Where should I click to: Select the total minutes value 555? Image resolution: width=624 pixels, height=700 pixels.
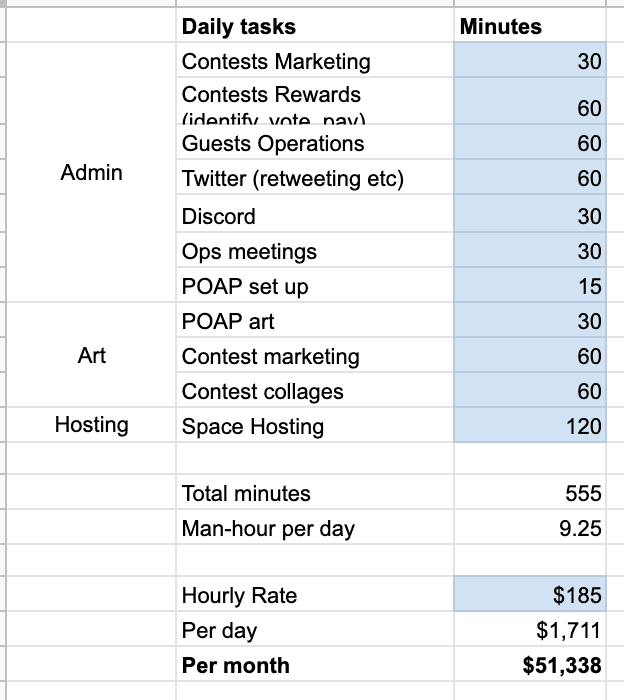(530, 493)
